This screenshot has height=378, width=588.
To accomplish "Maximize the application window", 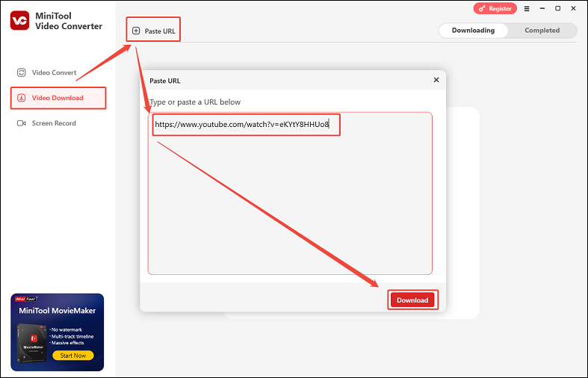I will pos(557,9).
